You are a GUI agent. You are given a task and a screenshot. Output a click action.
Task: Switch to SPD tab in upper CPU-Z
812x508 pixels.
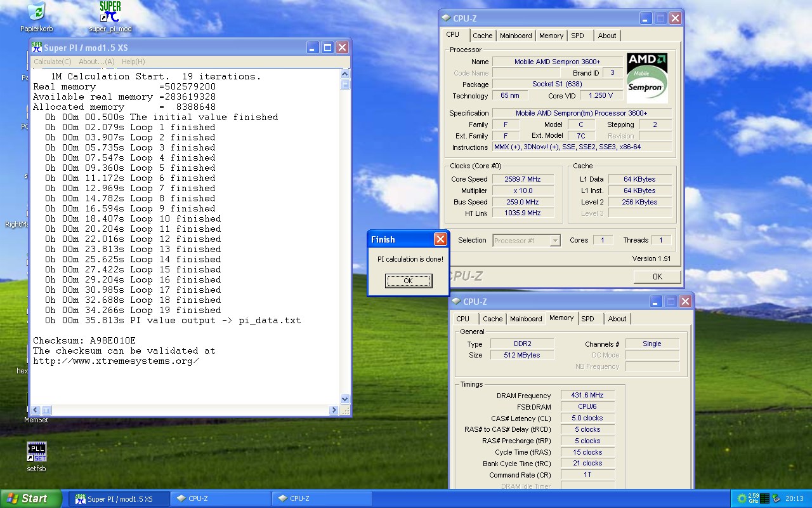(x=577, y=36)
